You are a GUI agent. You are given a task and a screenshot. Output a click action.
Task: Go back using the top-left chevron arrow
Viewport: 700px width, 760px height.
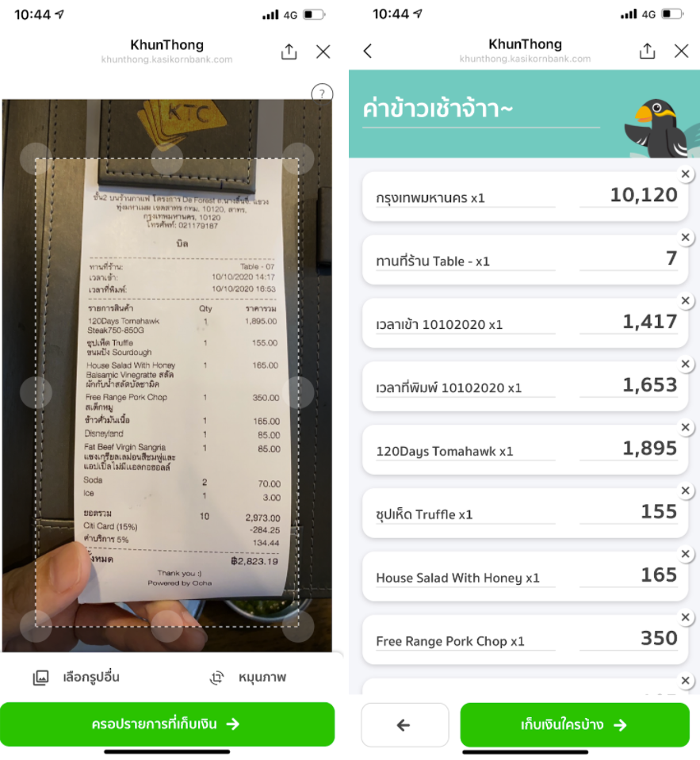pos(368,51)
